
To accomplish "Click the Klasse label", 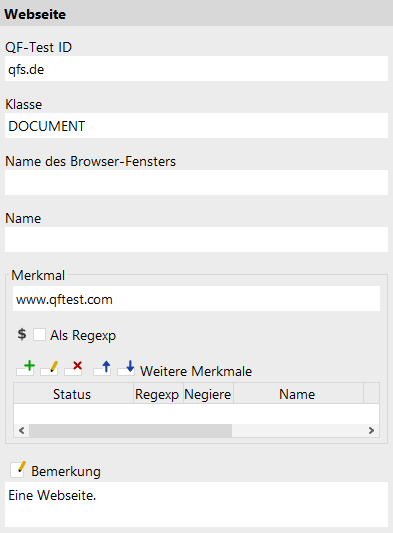I will [x=23, y=104].
